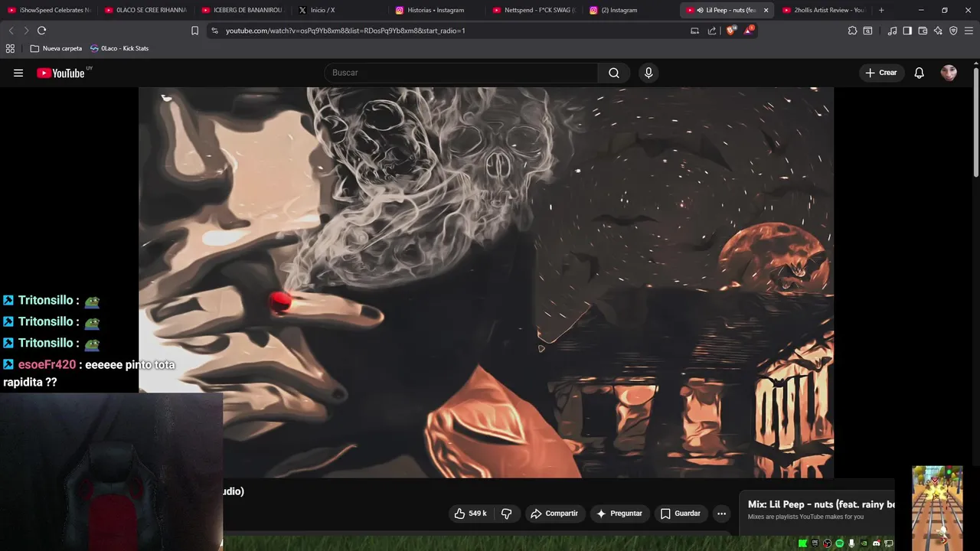View site settings icon in address bar
The height and width of the screenshot is (551, 980).
214,31
